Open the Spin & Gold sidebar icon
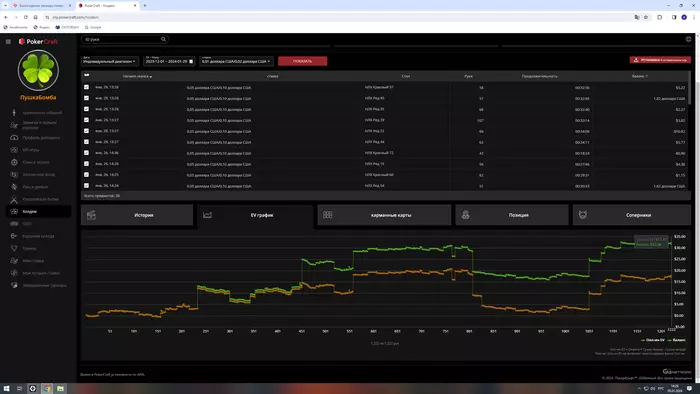The height and width of the screenshot is (394, 700). (x=14, y=162)
